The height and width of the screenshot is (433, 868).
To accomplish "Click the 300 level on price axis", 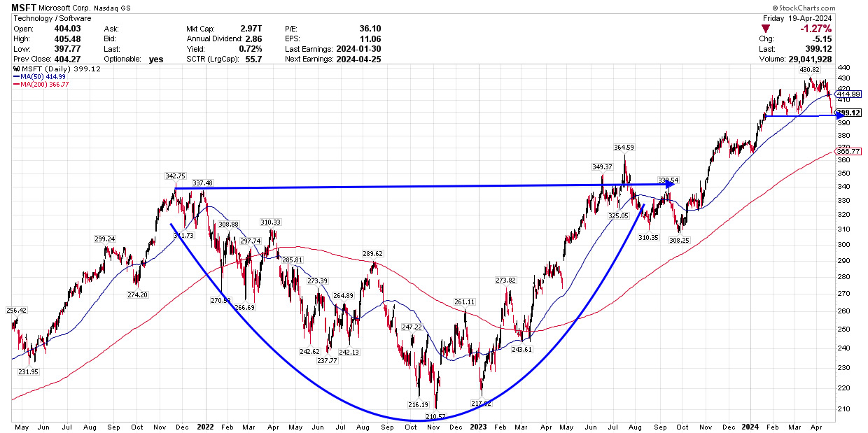I will (x=843, y=244).
